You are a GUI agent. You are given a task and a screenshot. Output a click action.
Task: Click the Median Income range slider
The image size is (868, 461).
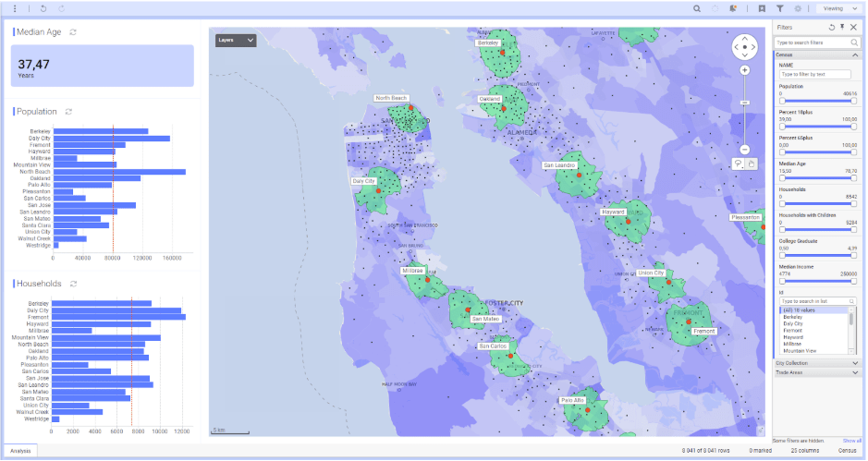818,281
